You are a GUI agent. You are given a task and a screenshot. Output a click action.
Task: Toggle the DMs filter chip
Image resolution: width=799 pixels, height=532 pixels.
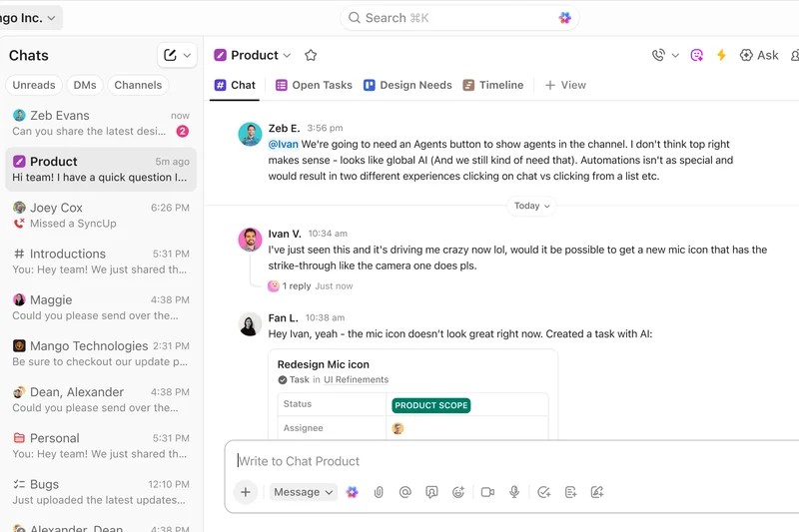click(x=84, y=85)
